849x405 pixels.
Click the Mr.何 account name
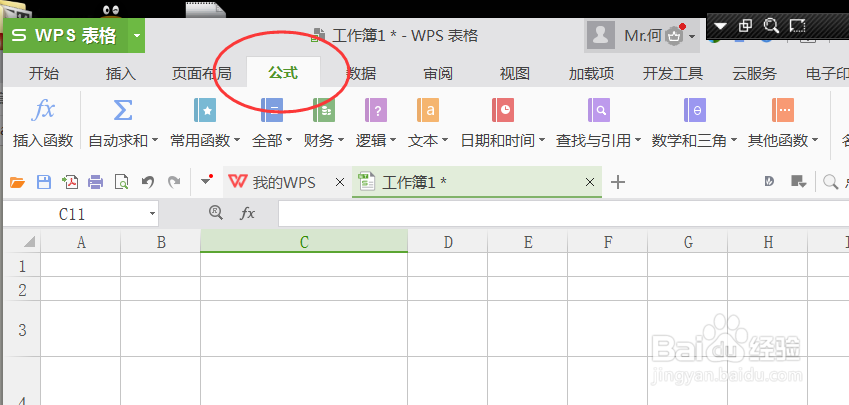coord(643,36)
